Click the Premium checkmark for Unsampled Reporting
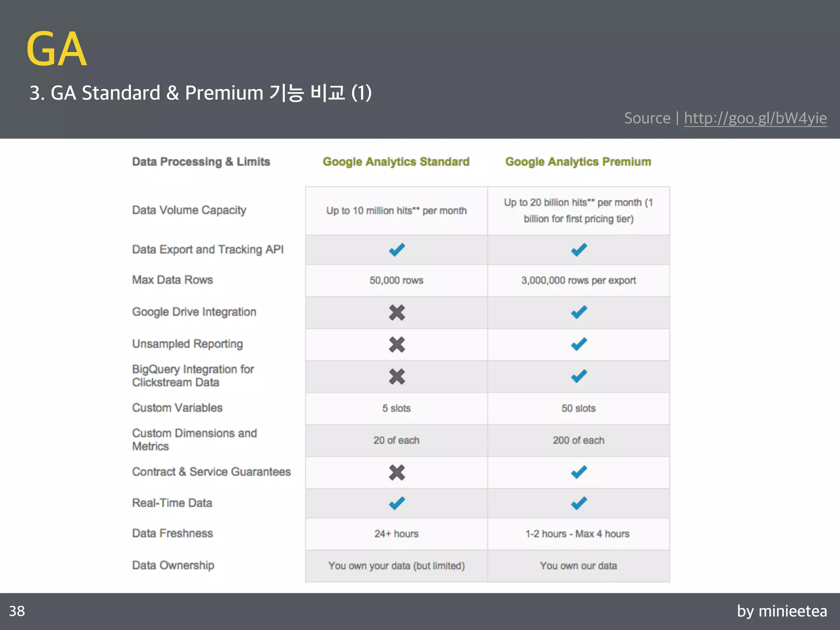 click(x=579, y=344)
